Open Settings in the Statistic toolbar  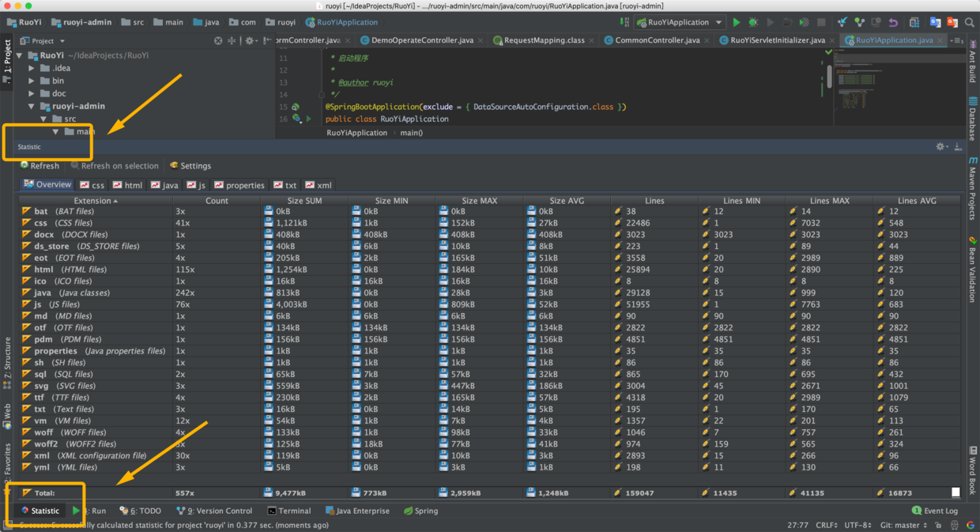pyautogui.click(x=190, y=166)
